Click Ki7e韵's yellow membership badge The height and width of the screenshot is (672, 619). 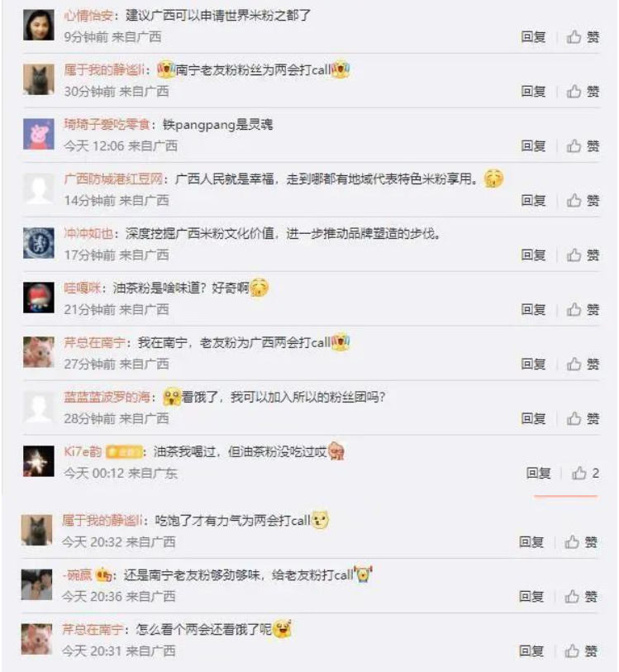(x=123, y=452)
